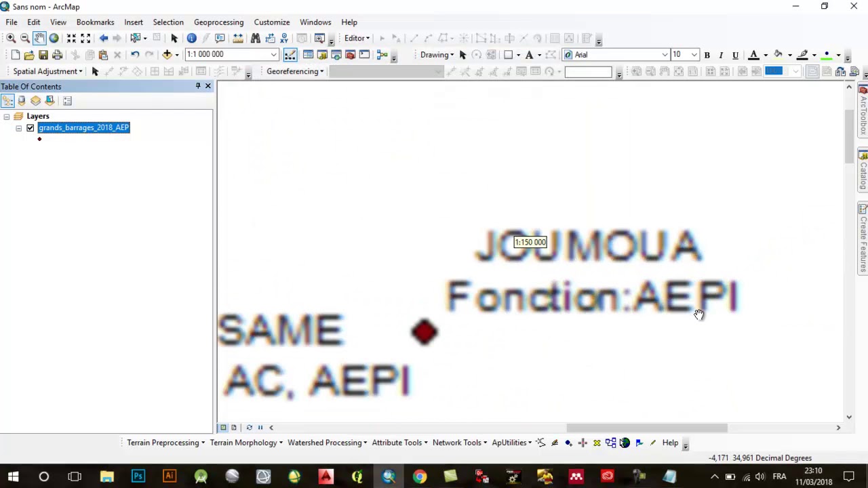
Task: Open the Editor dropdown menu
Action: (357, 39)
